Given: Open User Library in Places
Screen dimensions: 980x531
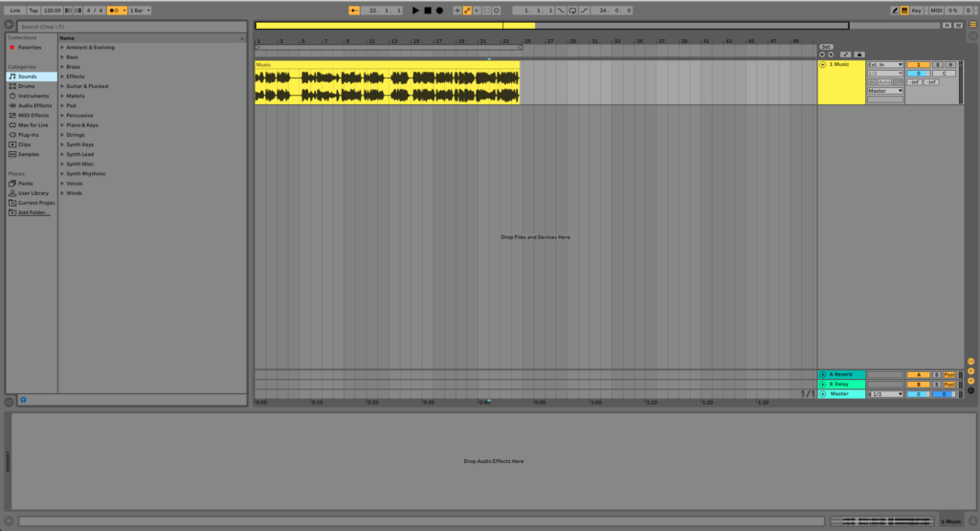Looking at the screenshot, I should (33, 193).
